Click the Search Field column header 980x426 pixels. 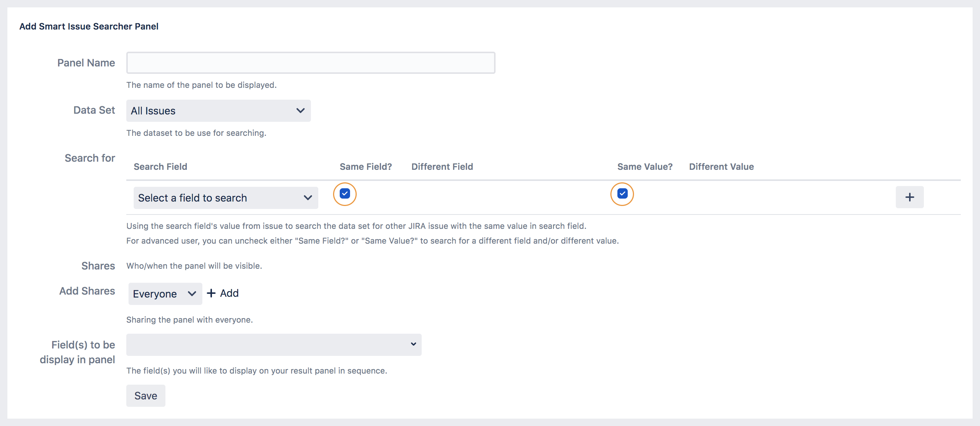tap(160, 166)
